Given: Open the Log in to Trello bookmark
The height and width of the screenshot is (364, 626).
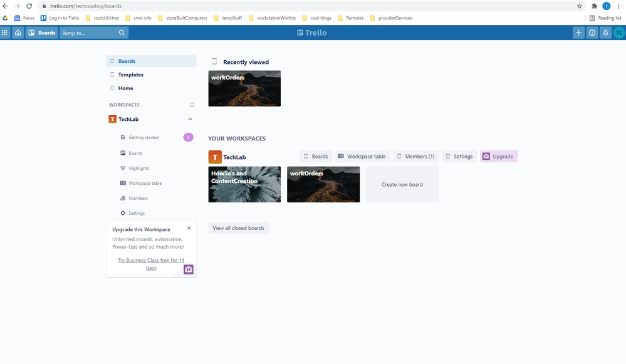Looking at the screenshot, I should coord(60,18).
